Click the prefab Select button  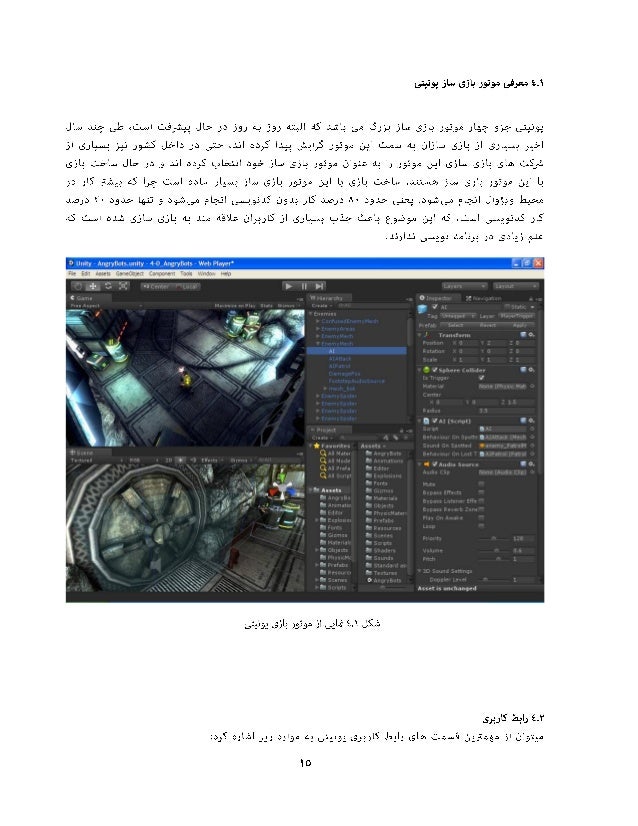[x=455, y=326]
